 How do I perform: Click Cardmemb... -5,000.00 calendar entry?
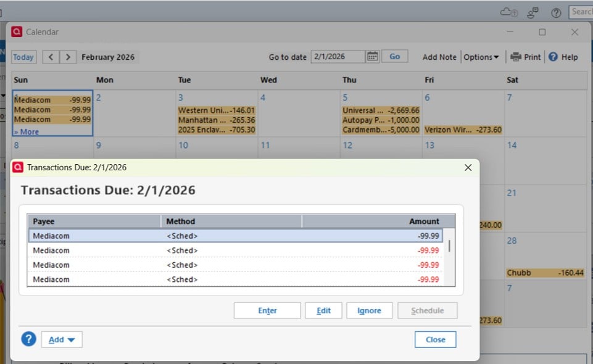[381, 130]
